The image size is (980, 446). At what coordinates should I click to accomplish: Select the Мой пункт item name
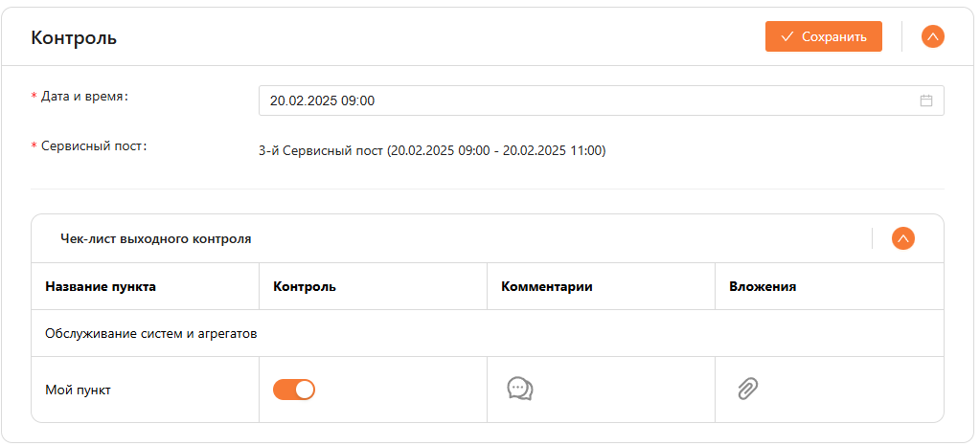pyautogui.click(x=77, y=390)
